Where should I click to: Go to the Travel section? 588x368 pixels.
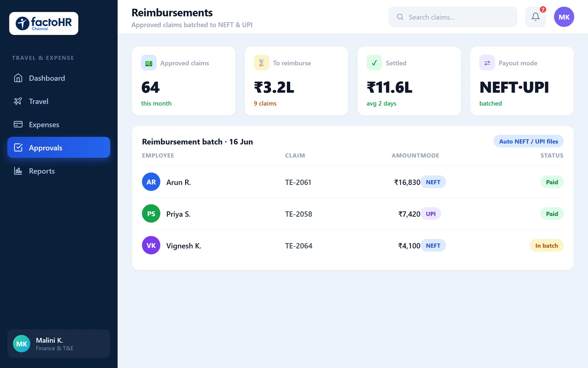coord(59,101)
